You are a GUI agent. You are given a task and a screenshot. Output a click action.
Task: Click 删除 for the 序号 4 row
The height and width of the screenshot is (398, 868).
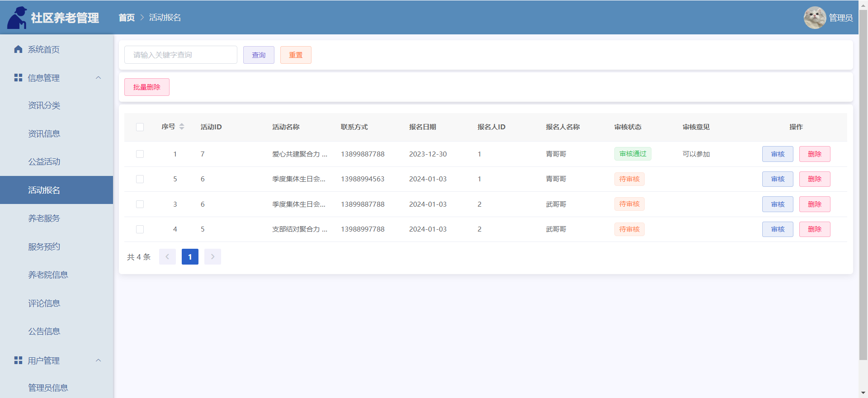pyautogui.click(x=815, y=229)
